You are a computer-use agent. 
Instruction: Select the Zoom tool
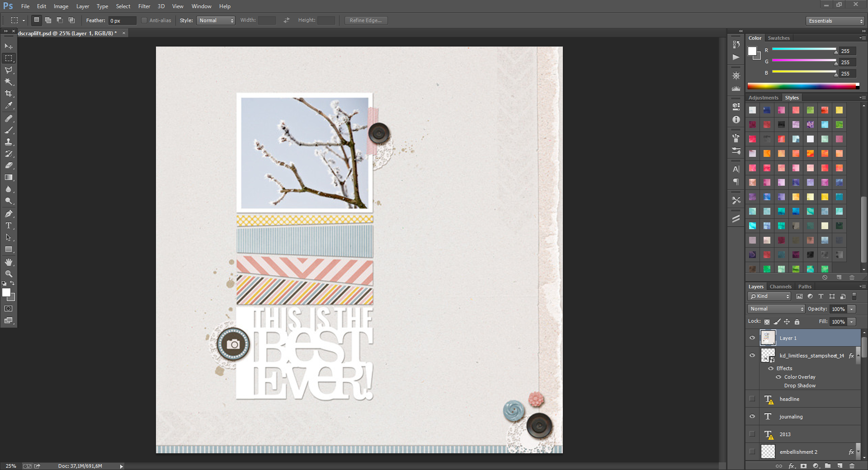9,274
